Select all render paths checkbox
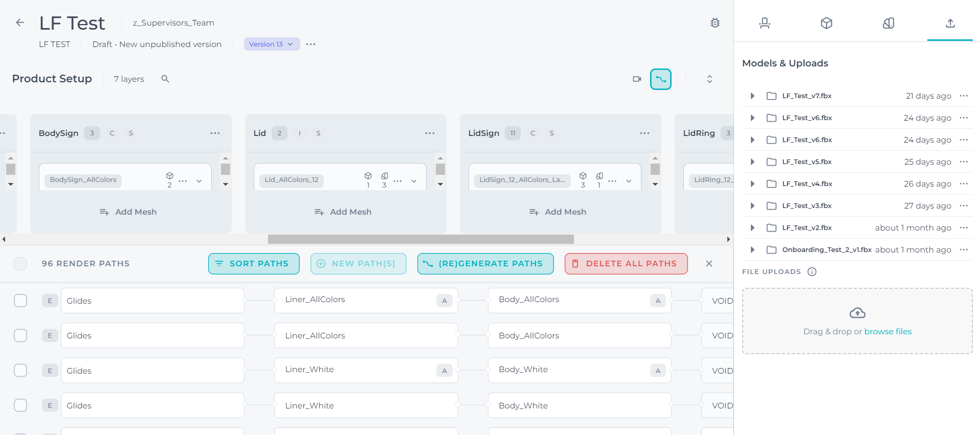Screen dimensions: 980x435 click(20, 264)
